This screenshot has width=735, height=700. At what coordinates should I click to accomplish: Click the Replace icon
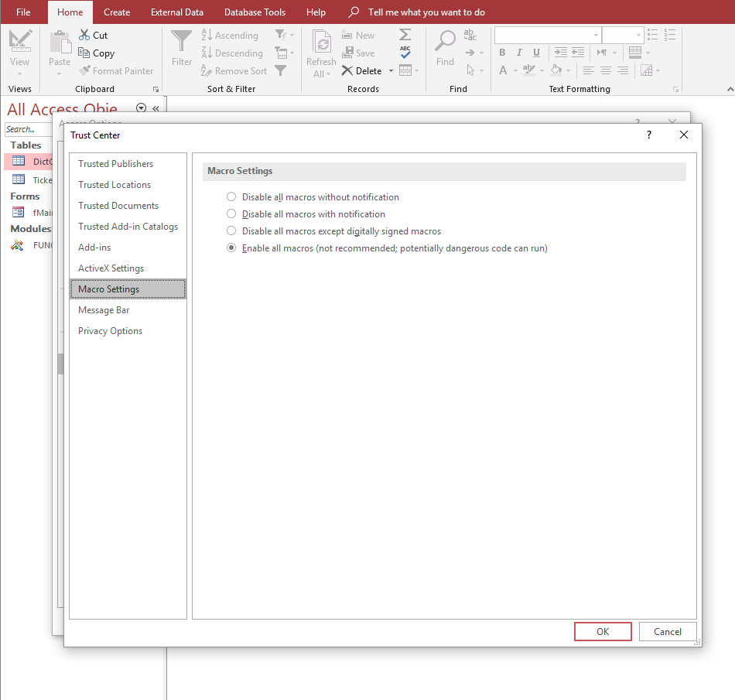pos(470,35)
